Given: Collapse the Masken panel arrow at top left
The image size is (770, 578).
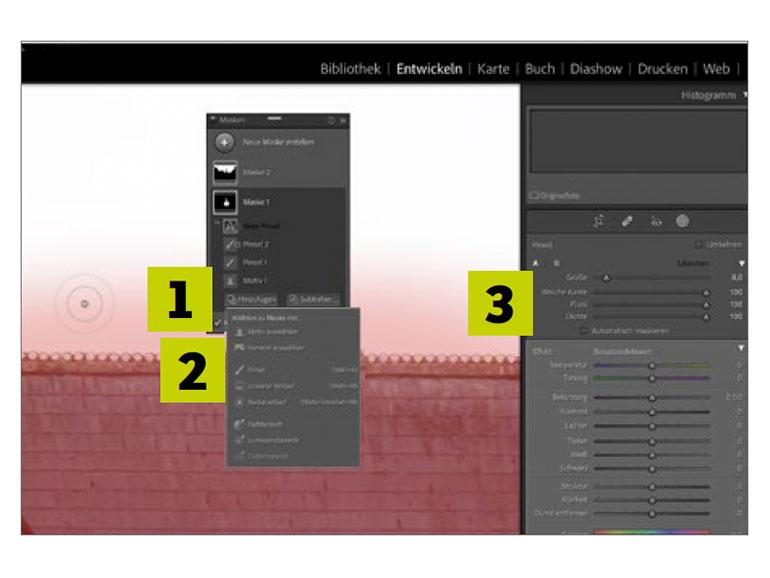Looking at the screenshot, I should pos(213,119).
